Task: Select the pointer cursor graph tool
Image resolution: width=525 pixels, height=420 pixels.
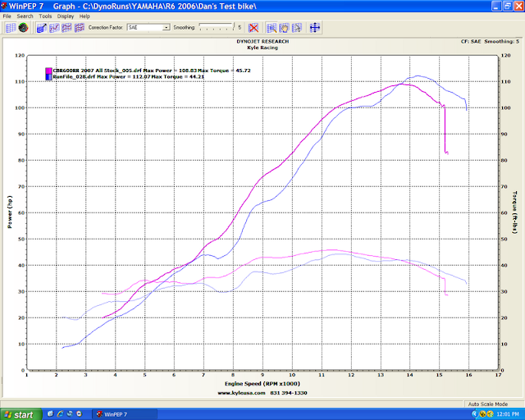Action: (297, 28)
